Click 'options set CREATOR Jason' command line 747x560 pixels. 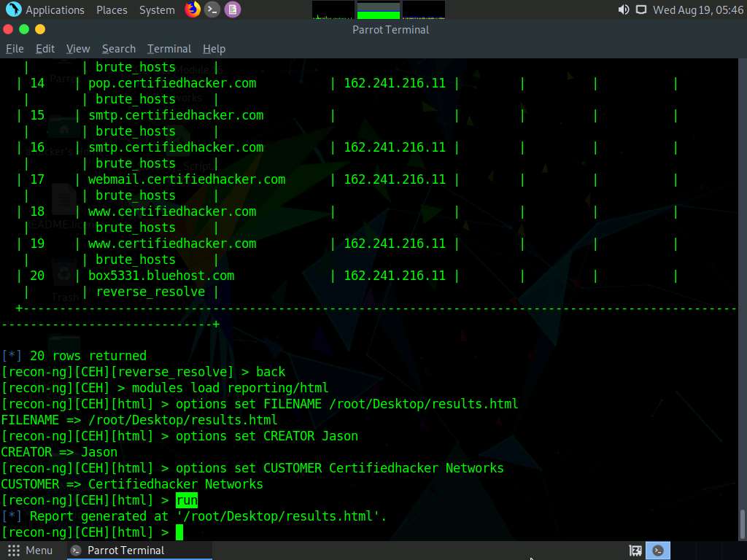[x=267, y=436]
